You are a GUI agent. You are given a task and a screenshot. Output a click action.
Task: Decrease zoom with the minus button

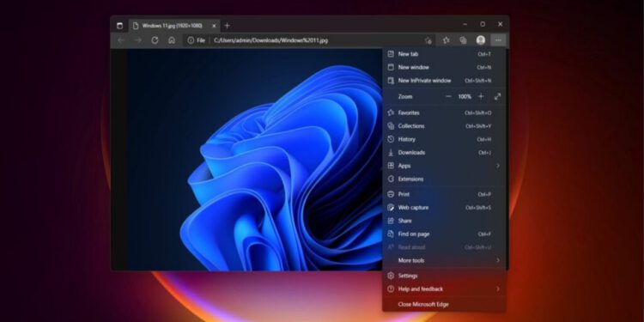[x=448, y=96]
